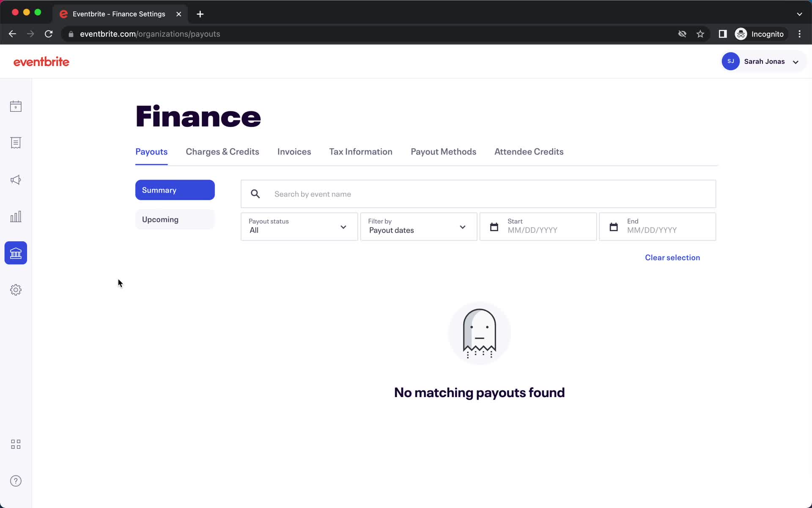The width and height of the screenshot is (812, 508).
Task: Click the Clear selection link
Action: (672, 257)
